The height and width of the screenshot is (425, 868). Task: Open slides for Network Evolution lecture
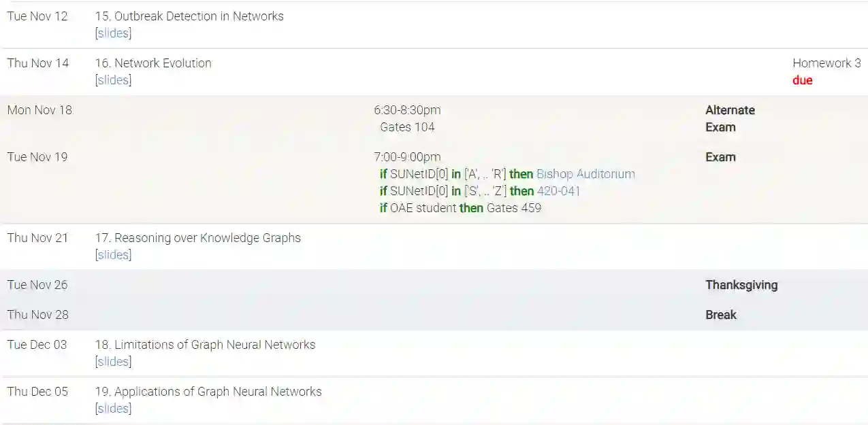113,80
